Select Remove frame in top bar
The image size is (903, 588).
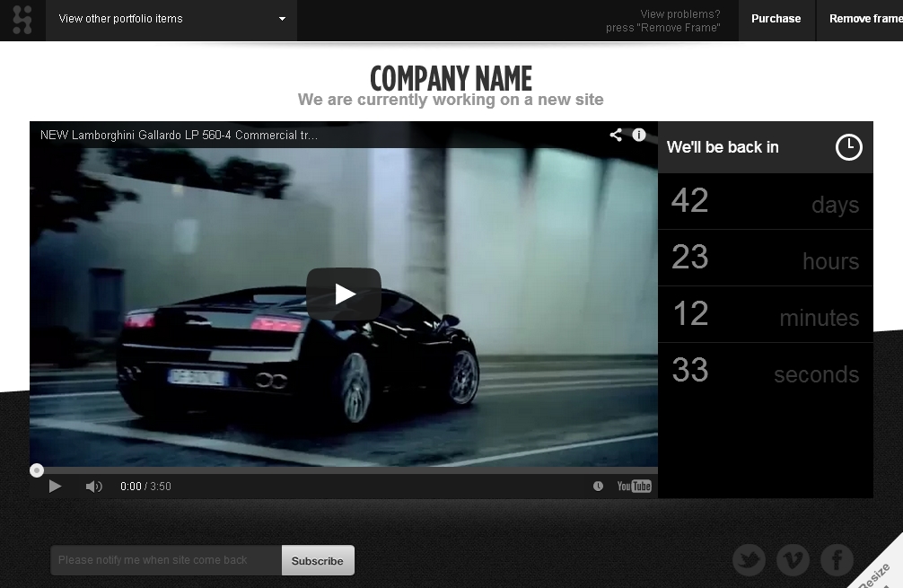point(864,19)
